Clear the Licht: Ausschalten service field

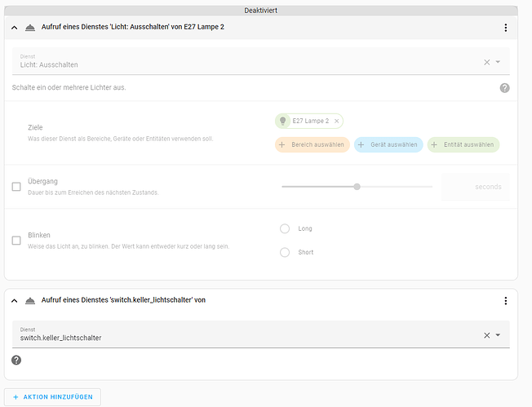[487, 62]
